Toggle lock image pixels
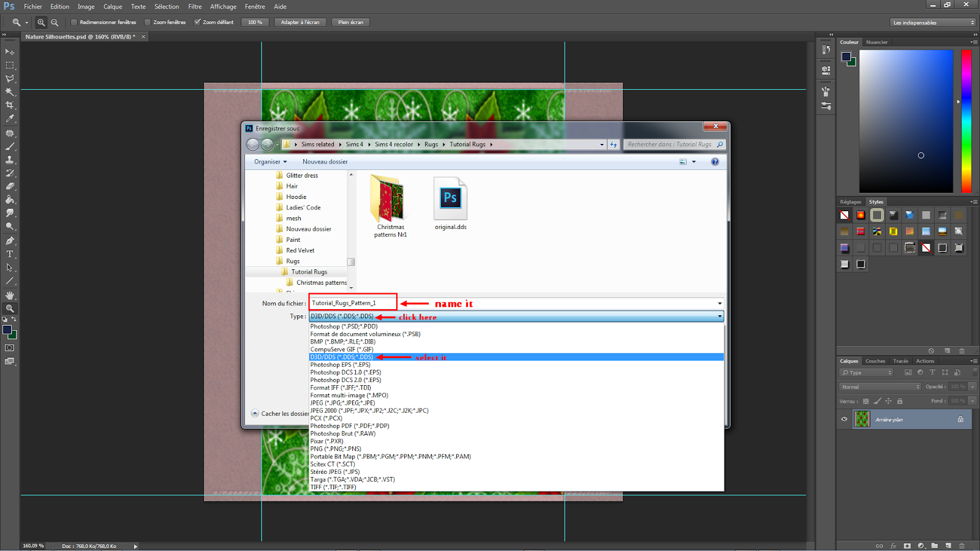Screen dimensions: 980x551 (877, 401)
